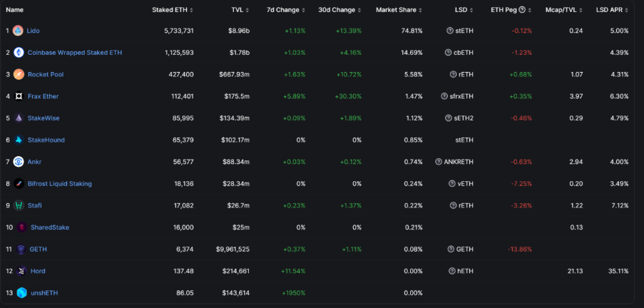Click the unshETH logo icon
This screenshot has width=644, height=308.
pyautogui.click(x=22, y=293)
